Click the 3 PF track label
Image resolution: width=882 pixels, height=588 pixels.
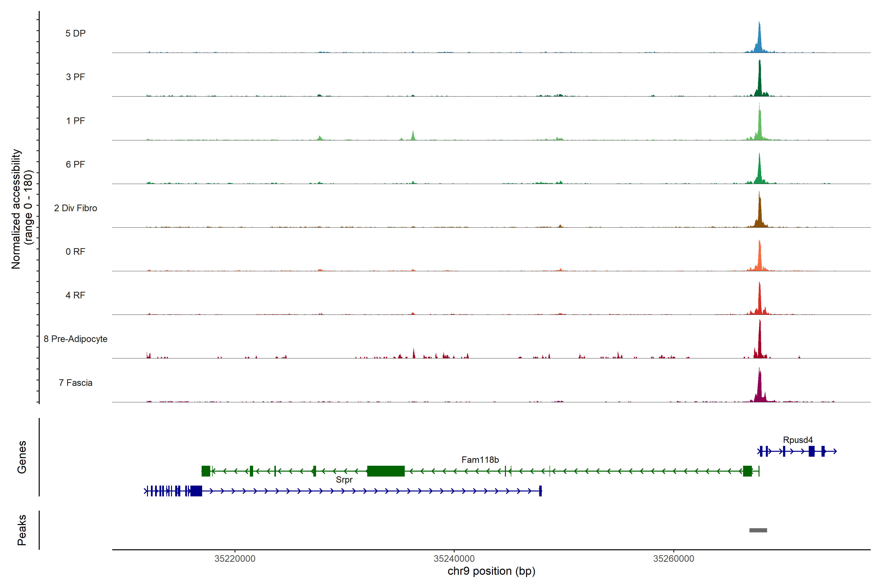(x=75, y=77)
